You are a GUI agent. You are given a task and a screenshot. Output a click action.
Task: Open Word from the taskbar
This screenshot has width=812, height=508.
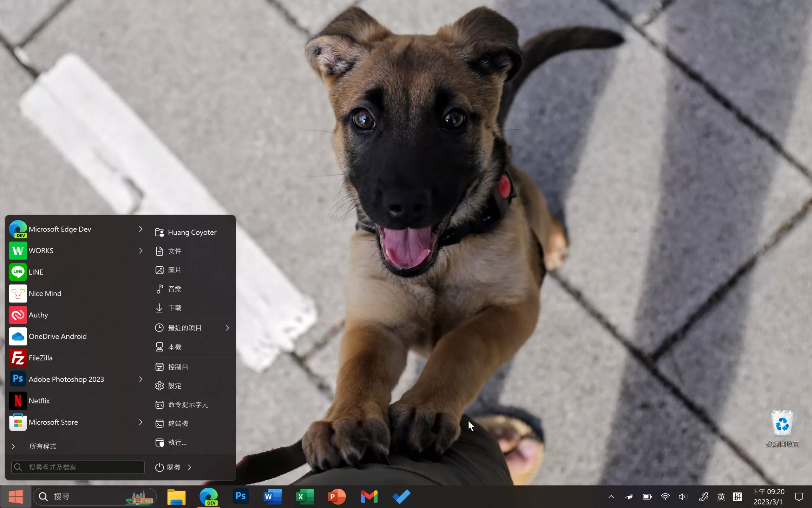(272, 497)
